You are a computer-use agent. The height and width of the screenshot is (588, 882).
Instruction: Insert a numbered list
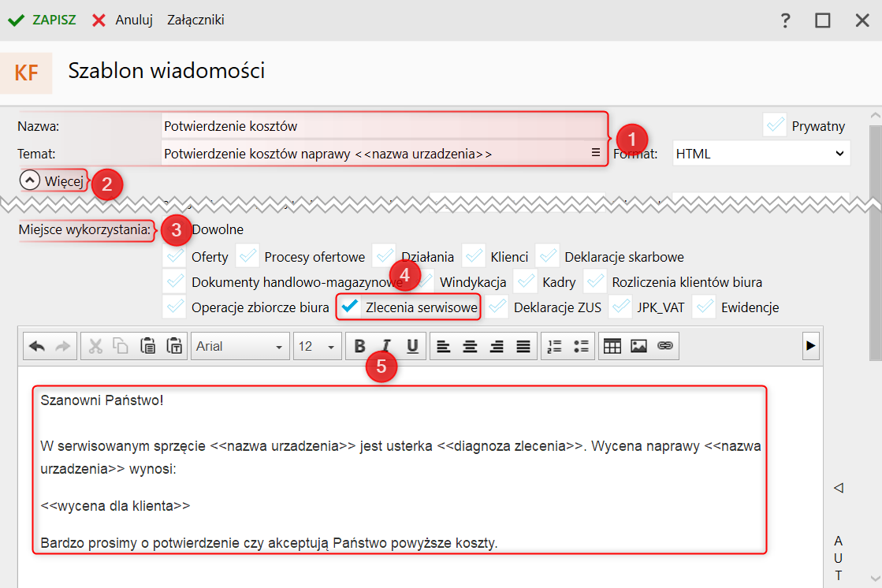tap(555, 346)
